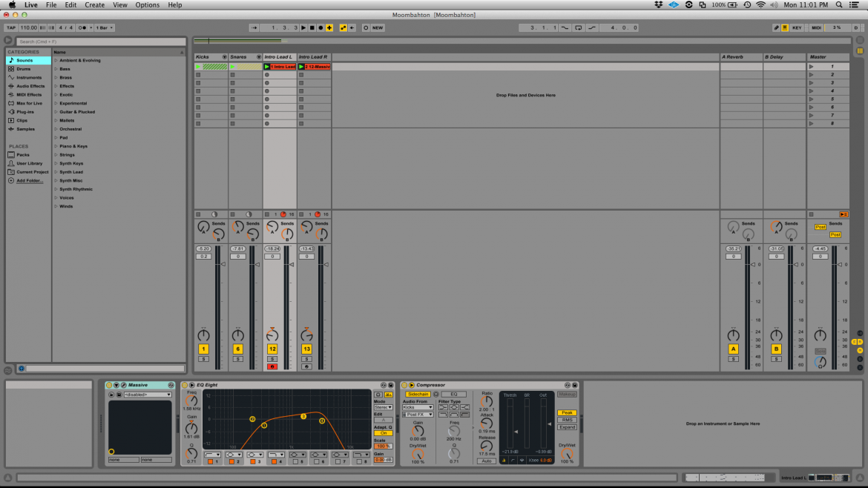This screenshot has width=868, height=488.
Task: Toggle the Compressor Sidechain button
Action: 418,395
